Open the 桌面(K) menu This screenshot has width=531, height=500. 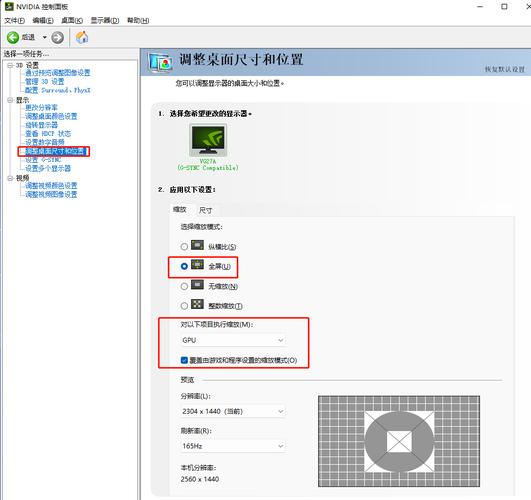tap(72, 21)
